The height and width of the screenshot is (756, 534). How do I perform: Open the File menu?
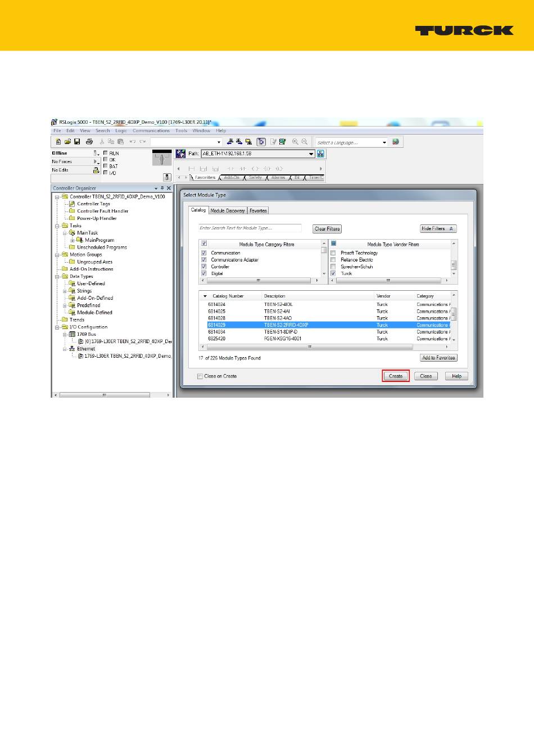pos(57,130)
